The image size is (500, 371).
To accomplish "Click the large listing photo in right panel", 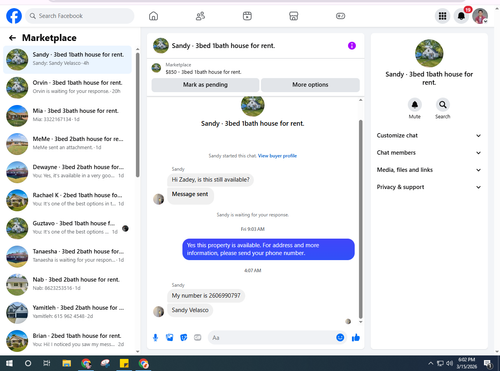I will pyautogui.click(x=429, y=53).
